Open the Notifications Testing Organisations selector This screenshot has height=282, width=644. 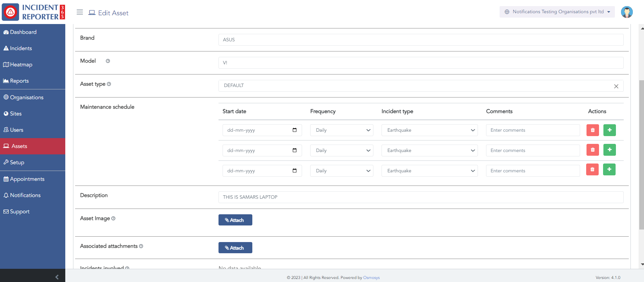pos(557,12)
